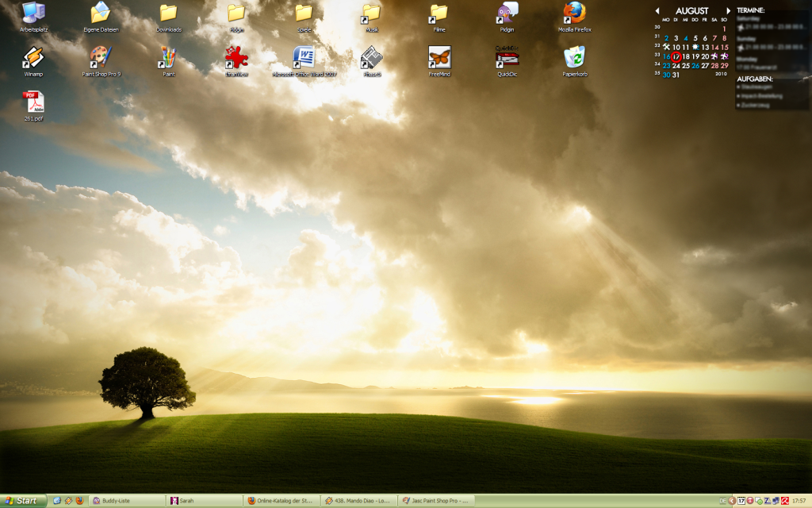Click the red-circled 17 calendar date

[x=676, y=57]
